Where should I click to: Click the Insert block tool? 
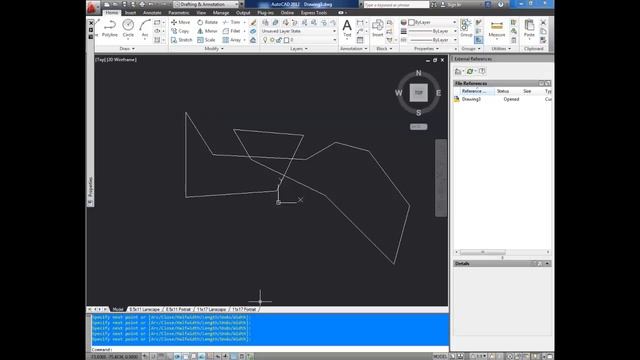click(x=378, y=28)
